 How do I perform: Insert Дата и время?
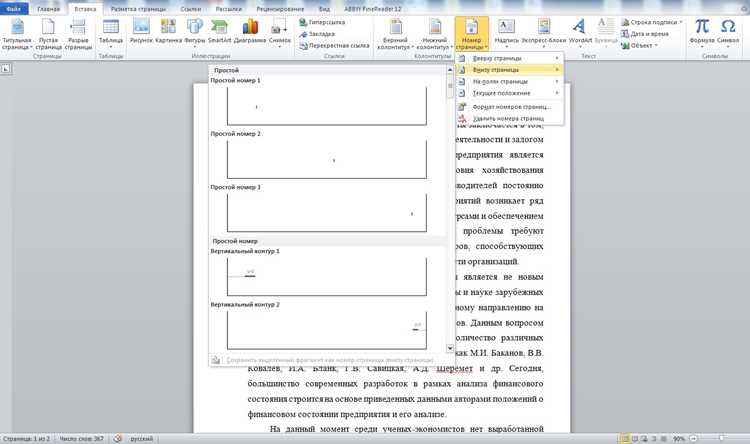tap(645, 34)
